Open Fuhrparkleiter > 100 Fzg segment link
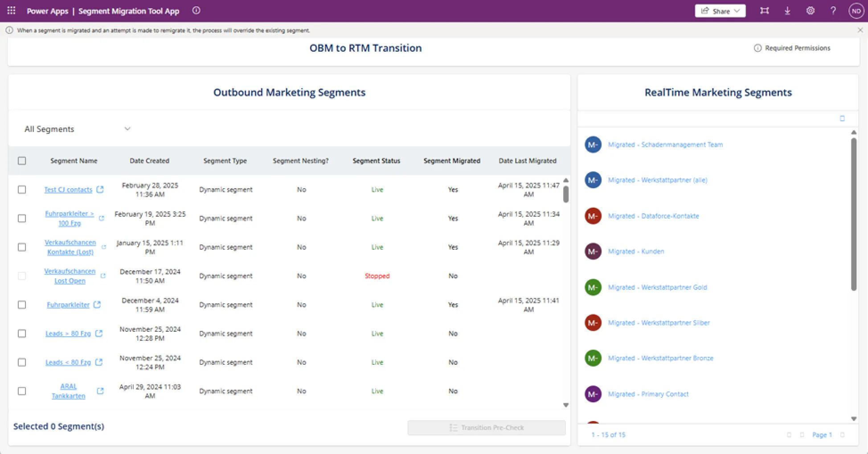 coord(70,219)
